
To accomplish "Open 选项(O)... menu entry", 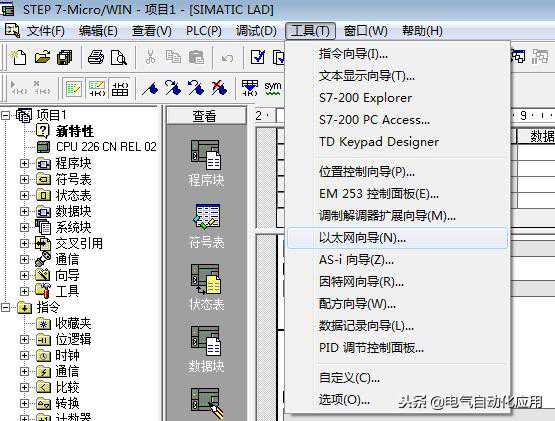I will pos(397,400).
